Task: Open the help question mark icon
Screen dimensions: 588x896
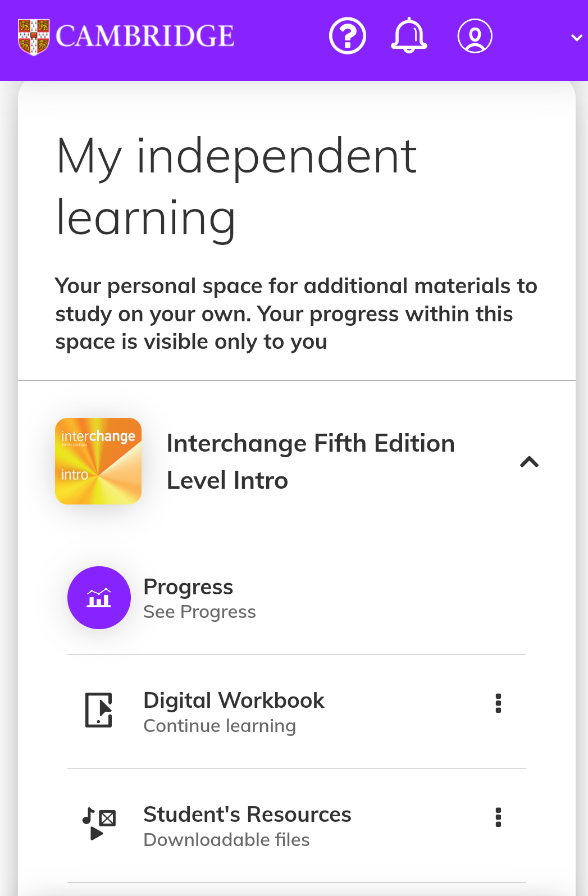Action: [x=348, y=37]
